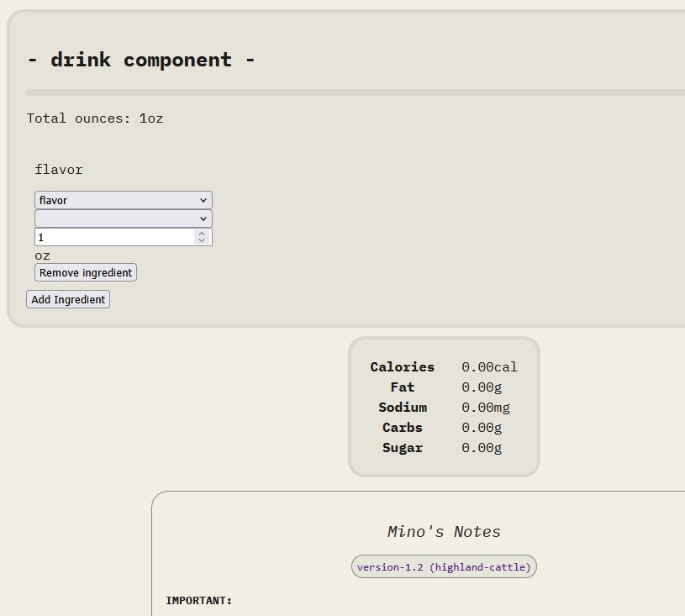Image resolution: width=685 pixels, height=616 pixels.
Task: Click the oz unit label below the input
Action: click(42, 255)
